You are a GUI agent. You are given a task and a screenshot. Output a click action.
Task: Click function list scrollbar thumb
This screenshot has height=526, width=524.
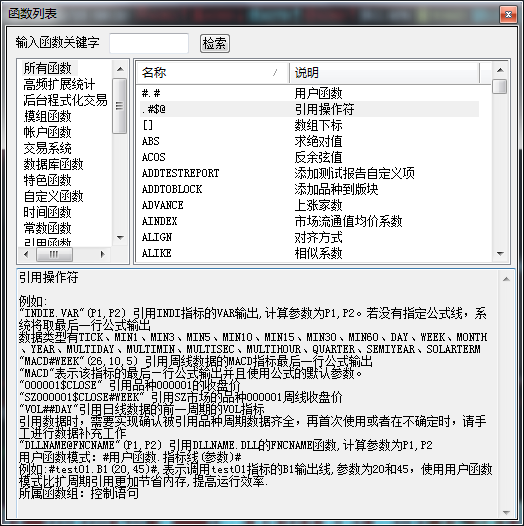tap(500, 86)
